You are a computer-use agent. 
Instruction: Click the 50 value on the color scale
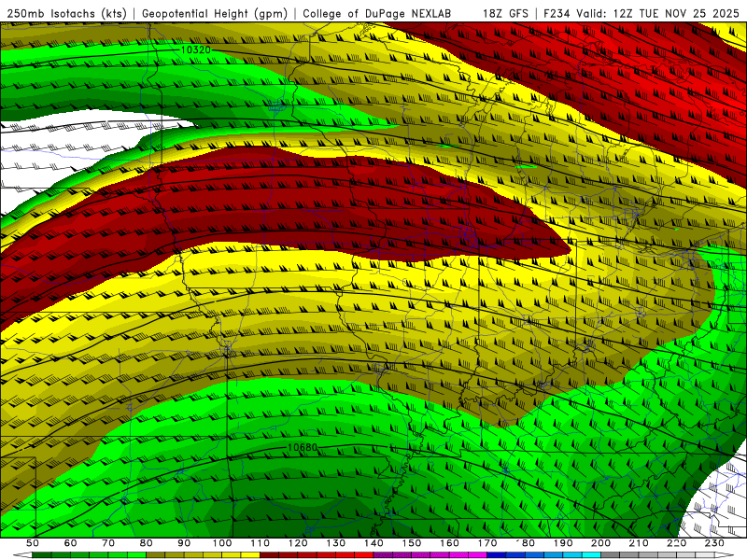coord(33,543)
